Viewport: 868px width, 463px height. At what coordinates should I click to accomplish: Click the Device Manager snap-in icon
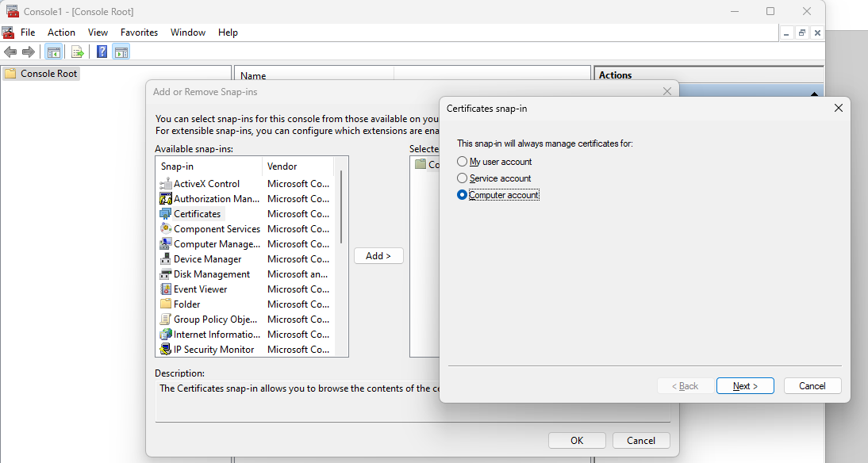pos(166,259)
